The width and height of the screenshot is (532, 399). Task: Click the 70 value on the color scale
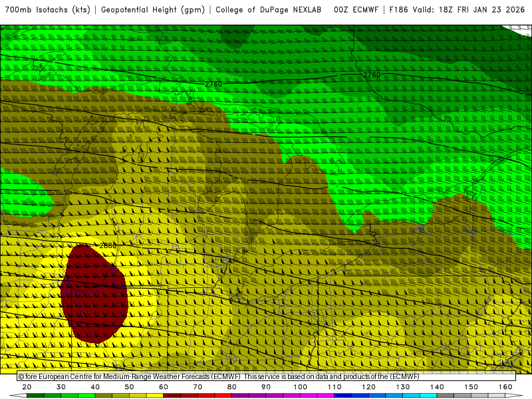click(x=198, y=387)
